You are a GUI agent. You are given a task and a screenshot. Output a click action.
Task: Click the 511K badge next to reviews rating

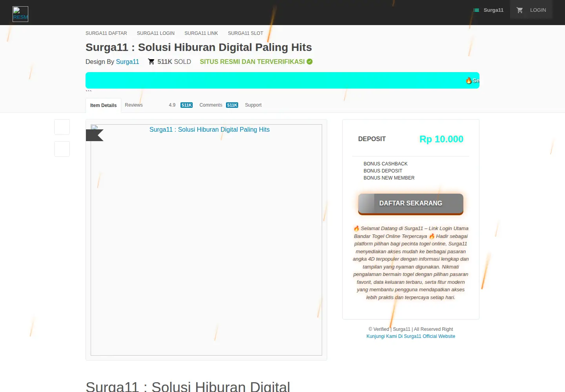click(x=187, y=105)
